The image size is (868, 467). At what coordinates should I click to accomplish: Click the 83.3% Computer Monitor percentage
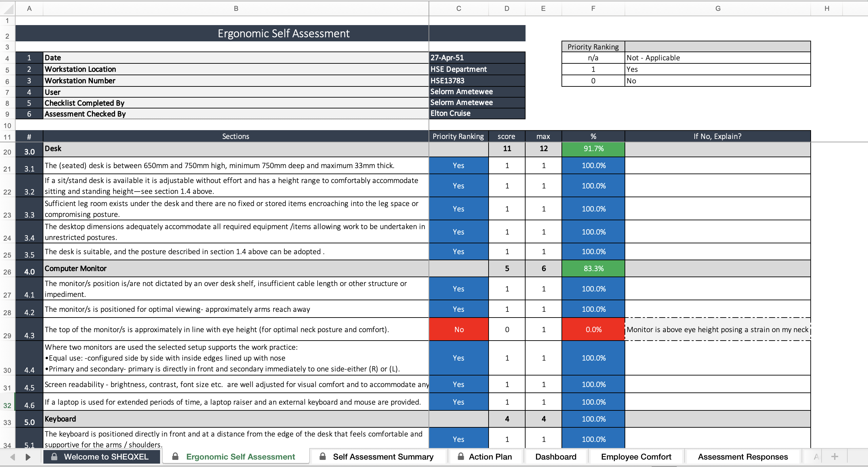[x=593, y=268]
